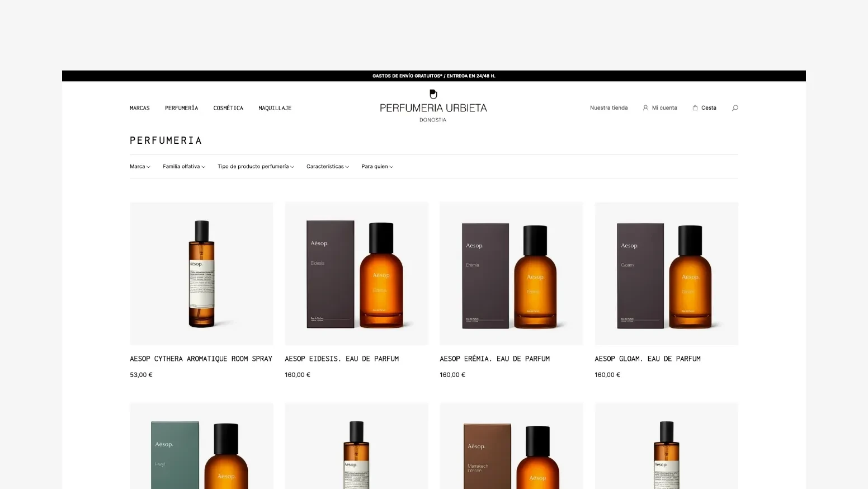Open Aesop Eidesis Eau de Parfum image
The width and height of the screenshot is (868, 489).
(356, 274)
